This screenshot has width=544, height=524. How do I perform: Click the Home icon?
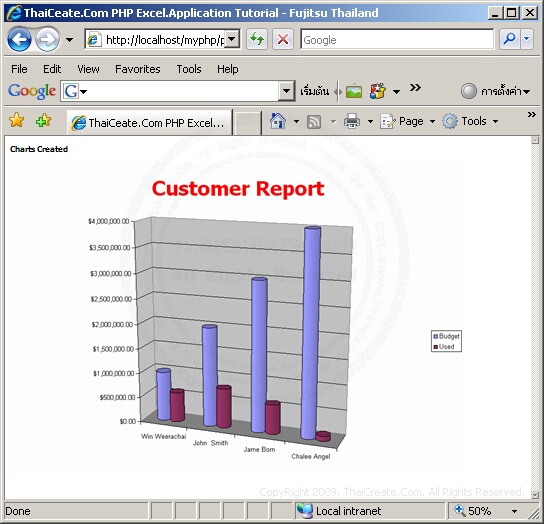(278, 121)
